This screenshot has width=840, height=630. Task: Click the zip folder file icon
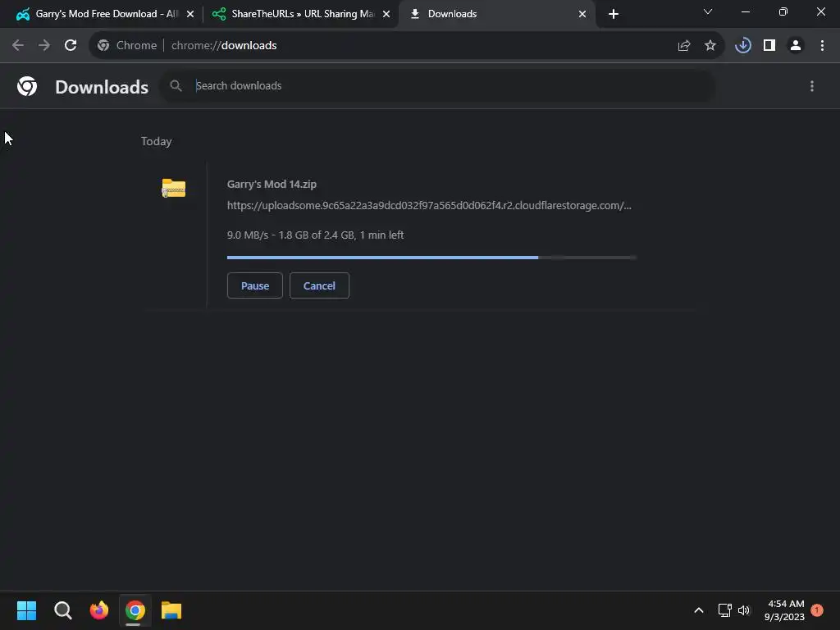click(174, 188)
